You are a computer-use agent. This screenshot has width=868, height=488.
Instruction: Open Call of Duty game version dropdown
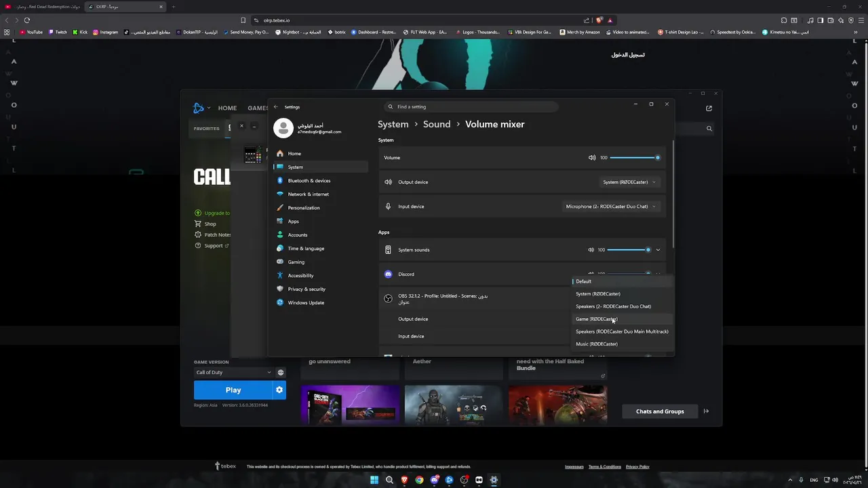point(233,372)
